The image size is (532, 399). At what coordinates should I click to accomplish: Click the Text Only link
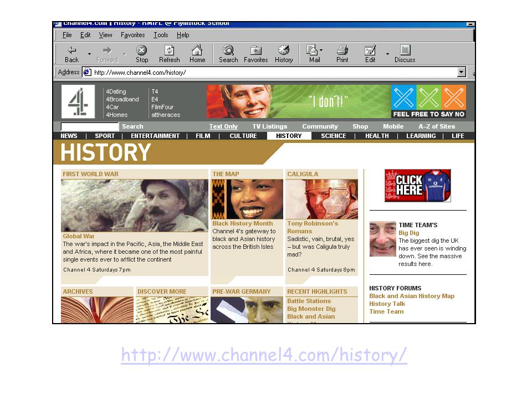pos(223,126)
